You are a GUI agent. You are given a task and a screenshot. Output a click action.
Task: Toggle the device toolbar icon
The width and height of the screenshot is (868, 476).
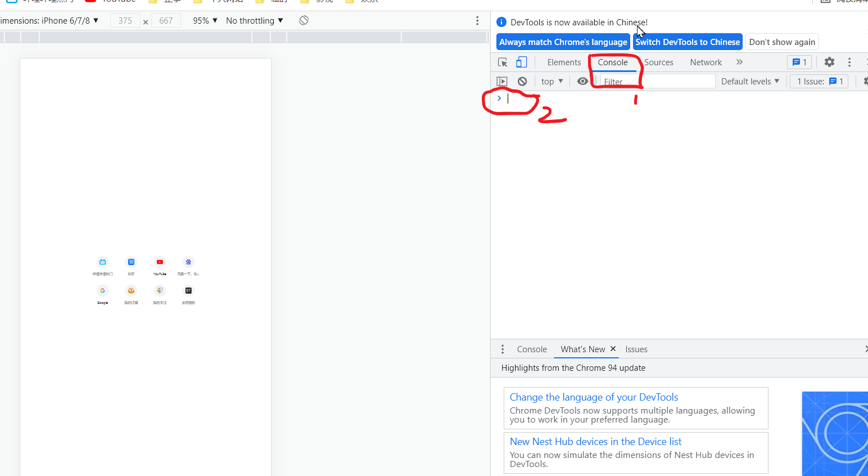(522, 62)
